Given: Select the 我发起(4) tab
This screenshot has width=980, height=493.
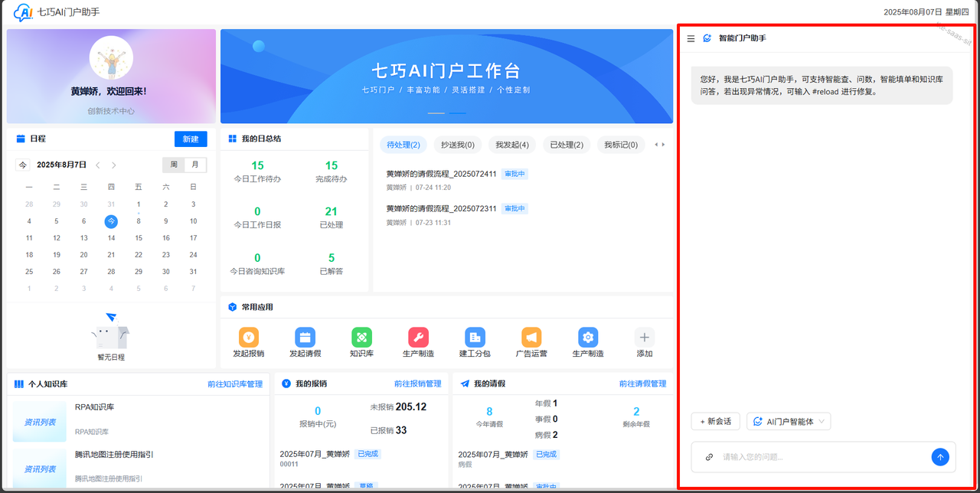Looking at the screenshot, I should pos(512,145).
